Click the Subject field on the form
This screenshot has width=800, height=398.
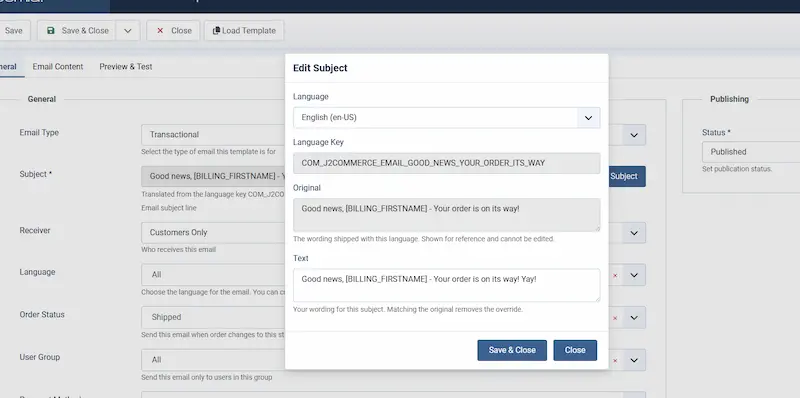pyautogui.click(x=213, y=176)
